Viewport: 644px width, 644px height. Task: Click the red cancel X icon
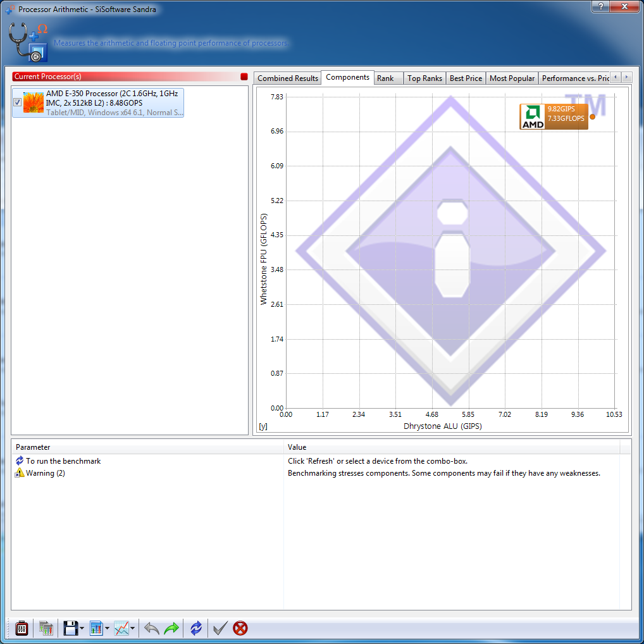(240, 628)
